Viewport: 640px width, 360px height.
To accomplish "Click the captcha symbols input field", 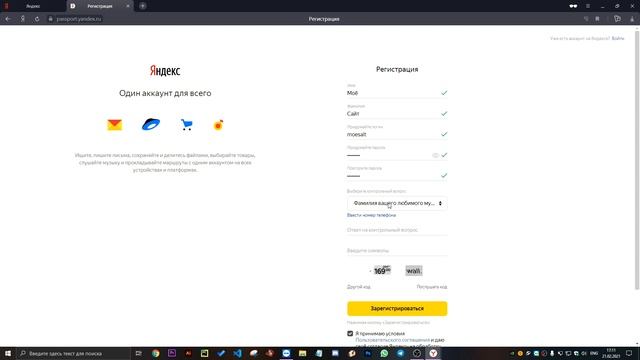I will (x=397, y=251).
